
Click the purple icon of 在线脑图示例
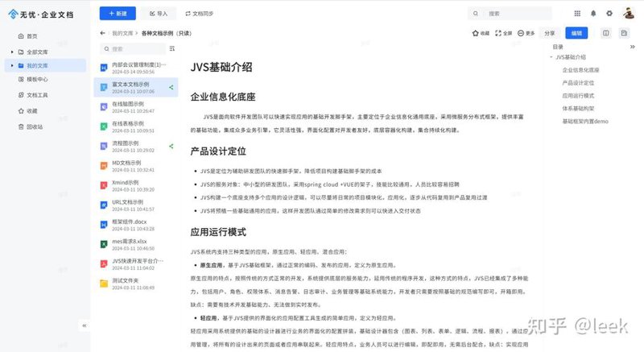coord(104,107)
